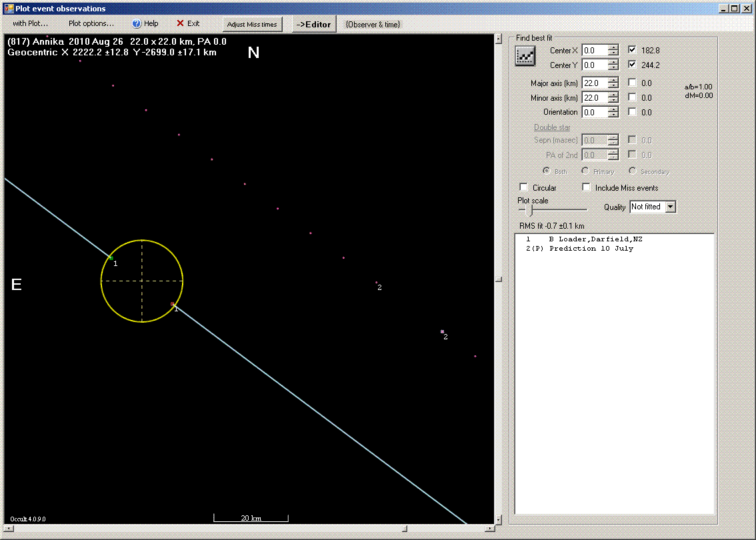Click the Plot scale slider handle
This screenshot has height=540, width=756.
pyautogui.click(x=531, y=210)
